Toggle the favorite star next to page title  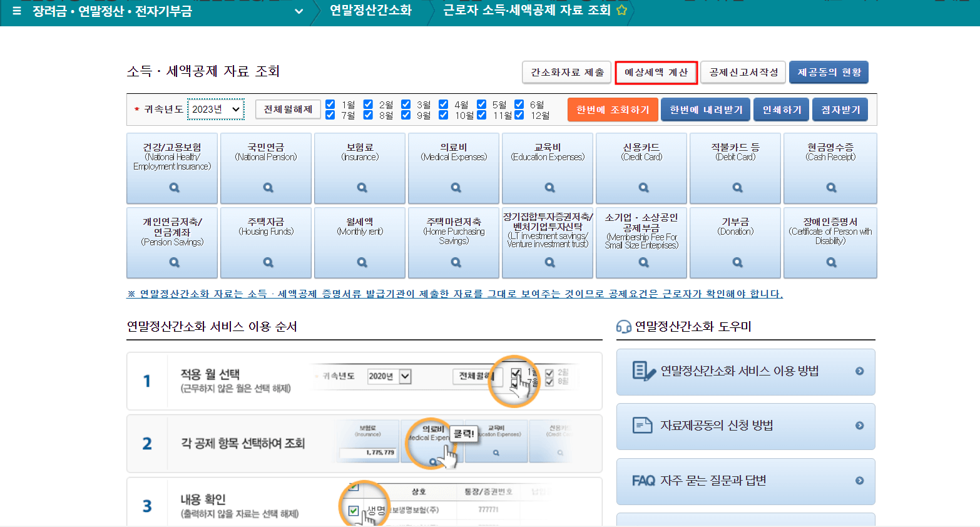pos(621,9)
